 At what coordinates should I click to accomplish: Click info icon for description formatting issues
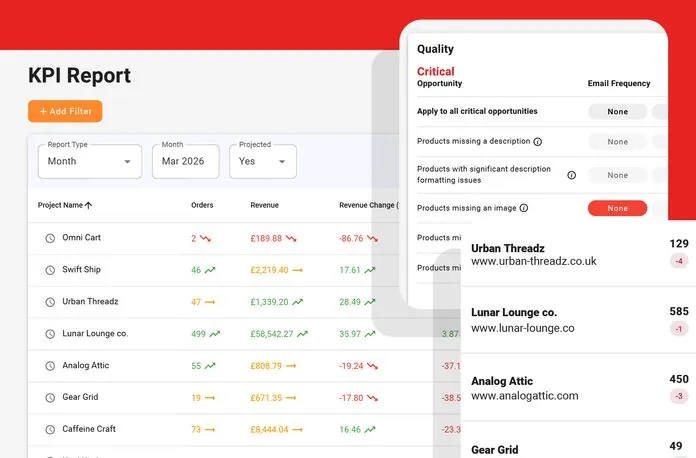572,175
